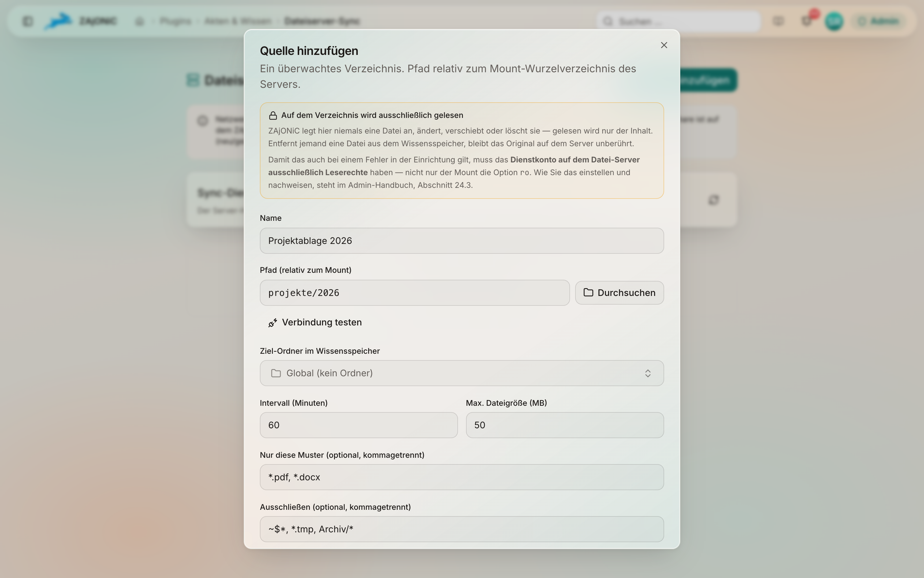Screen dimensions: 924x578
Task: Click the Suchen search box in header
Action: [679, 21]
